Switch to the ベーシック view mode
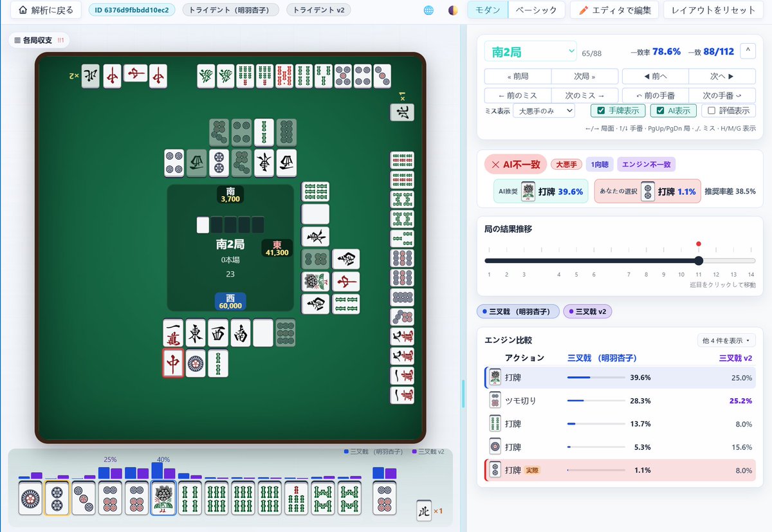Image resolution: width=772 pixels, height=532 pixels. pos(537,10)
